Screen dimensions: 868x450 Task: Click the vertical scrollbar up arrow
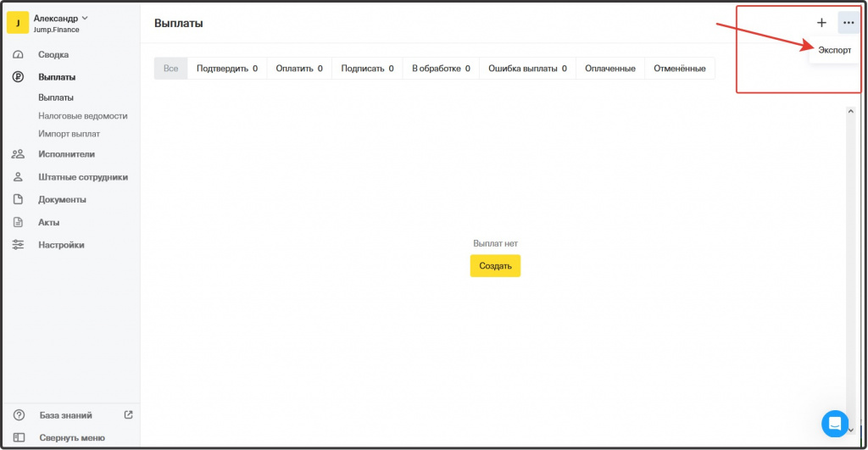(850, 110)
